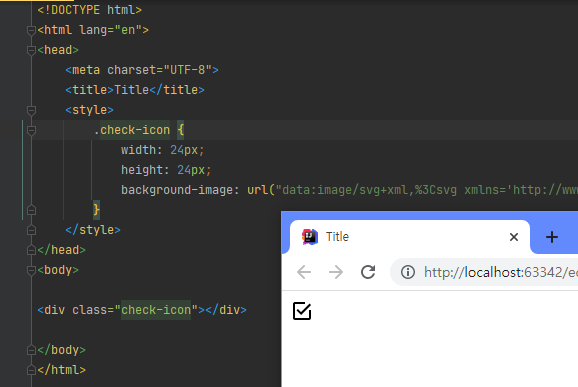The image size is (578, 387).
Task: Collapse the html tag fold marker
Action: 31,30
